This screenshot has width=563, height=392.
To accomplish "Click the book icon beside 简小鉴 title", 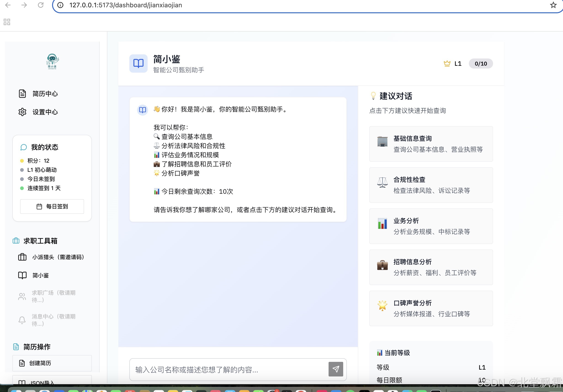I will tap(138, 64).
